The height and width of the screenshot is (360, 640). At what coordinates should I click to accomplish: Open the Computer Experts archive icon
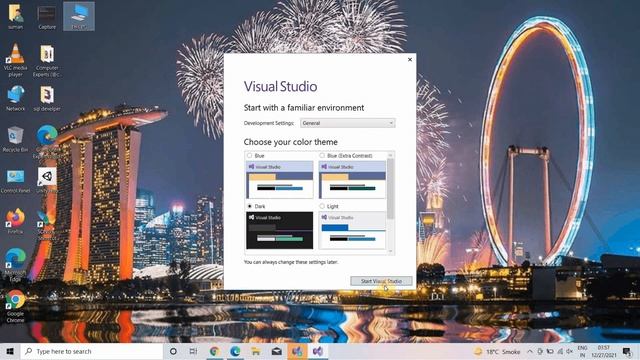point(47,60)
